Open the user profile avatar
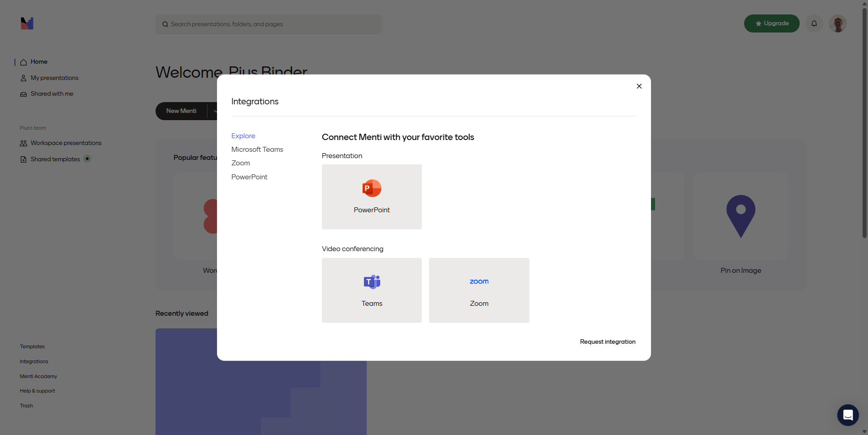Screen dimensions: 868x435 (837, 23)
